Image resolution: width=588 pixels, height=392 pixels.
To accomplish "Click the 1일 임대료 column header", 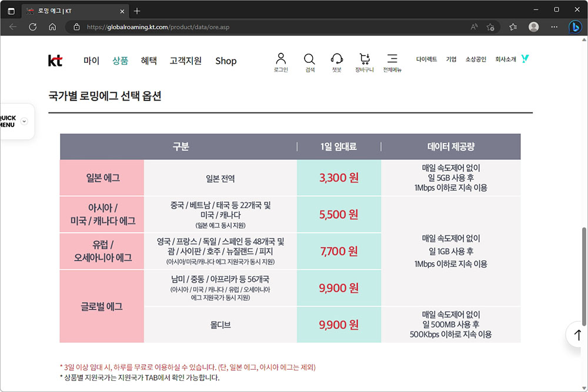I will click(339, 146).
